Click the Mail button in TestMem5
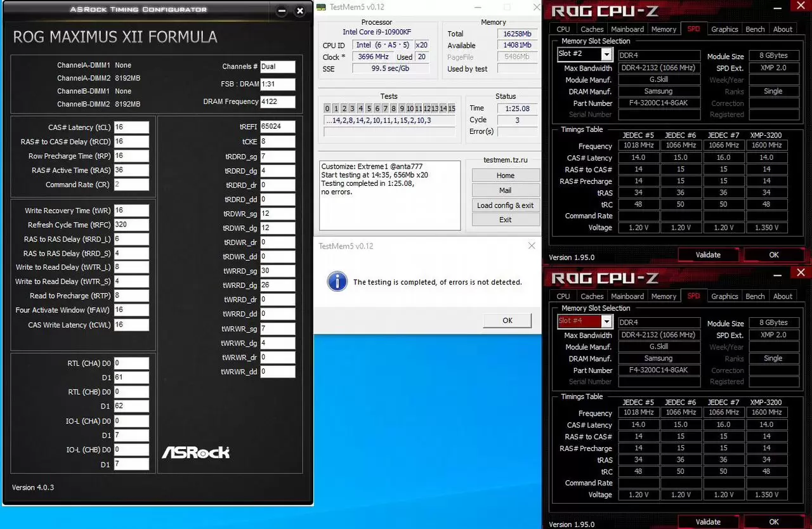Screen dimensions: 812x529 pos(506,190)
